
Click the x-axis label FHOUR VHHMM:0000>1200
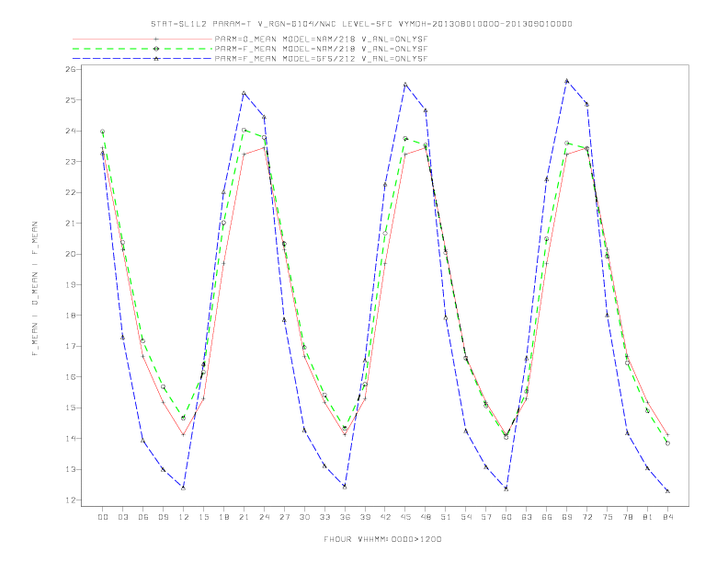point(382,539)
